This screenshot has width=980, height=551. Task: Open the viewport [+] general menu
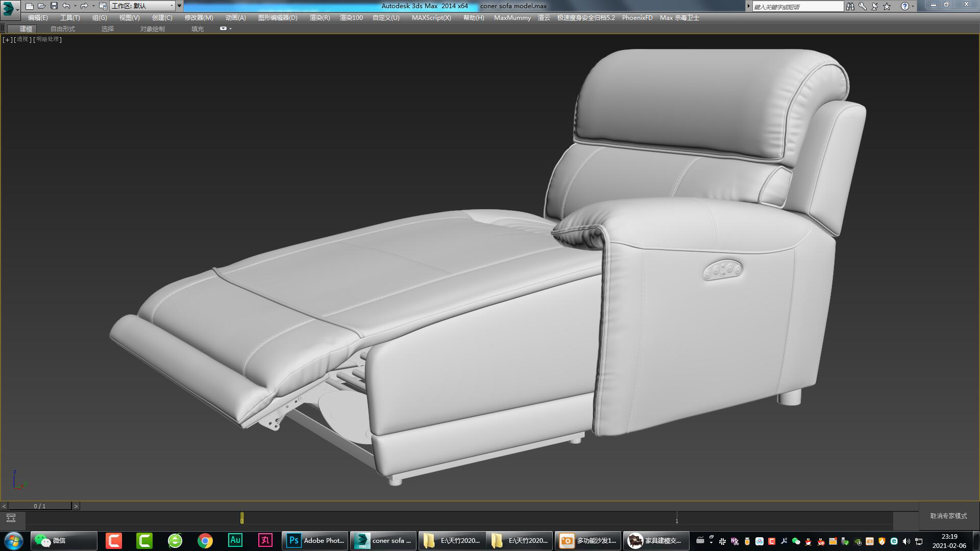coord(7,39)
